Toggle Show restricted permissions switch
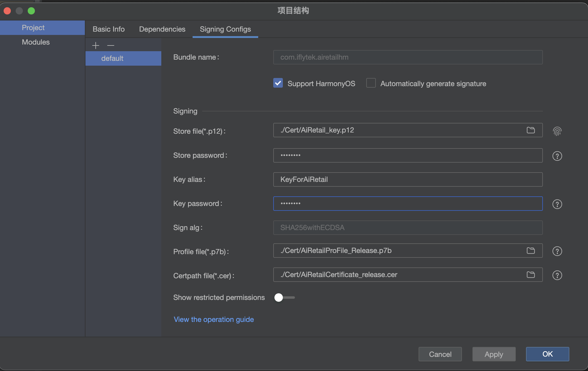 coord(284,298)
